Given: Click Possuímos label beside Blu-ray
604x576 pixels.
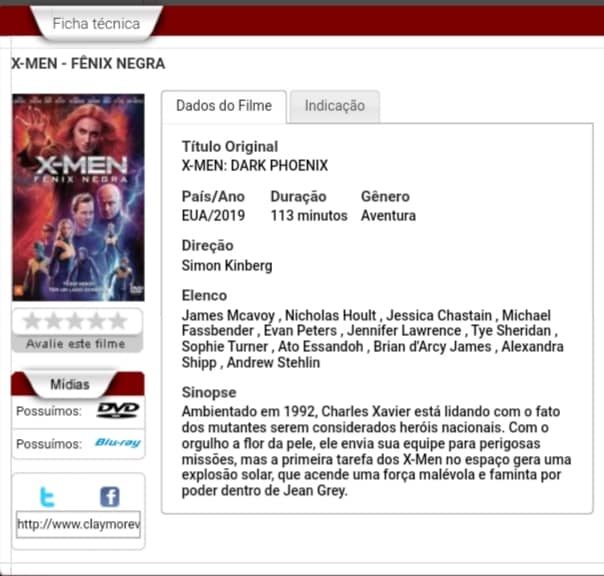Looking at the screenshot, I should [x=49, y=444].
